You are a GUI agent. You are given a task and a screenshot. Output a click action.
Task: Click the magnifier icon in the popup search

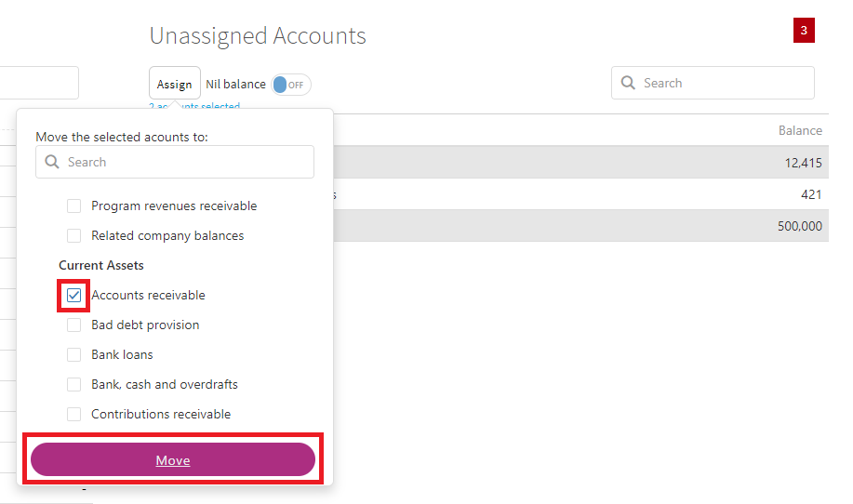click(52, 162)
